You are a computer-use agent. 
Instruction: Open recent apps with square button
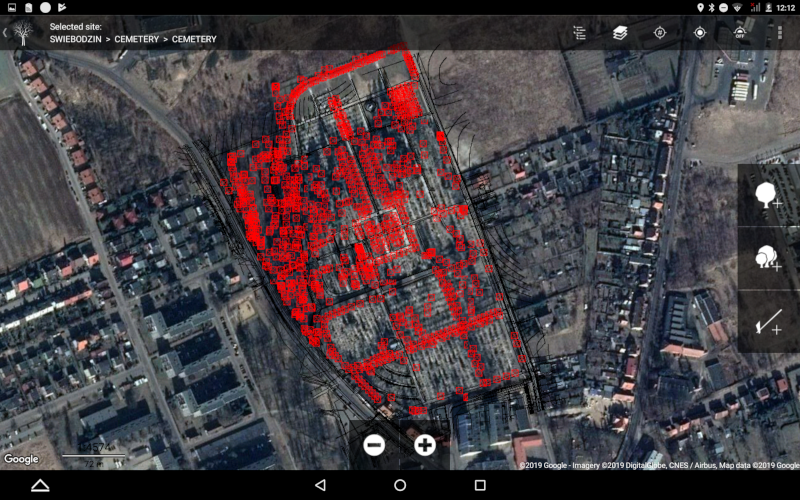coord(480,485)
